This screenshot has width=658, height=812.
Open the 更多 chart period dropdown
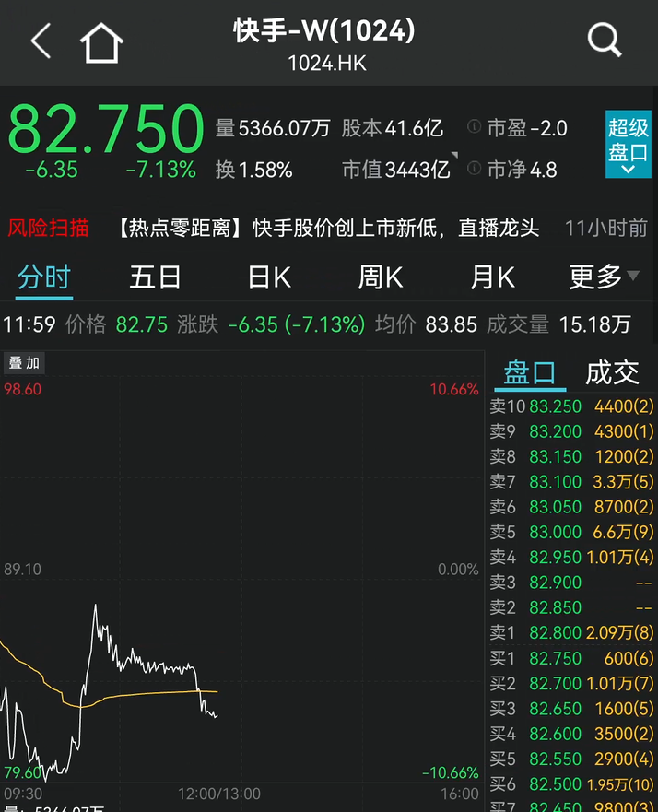point(604,277)
